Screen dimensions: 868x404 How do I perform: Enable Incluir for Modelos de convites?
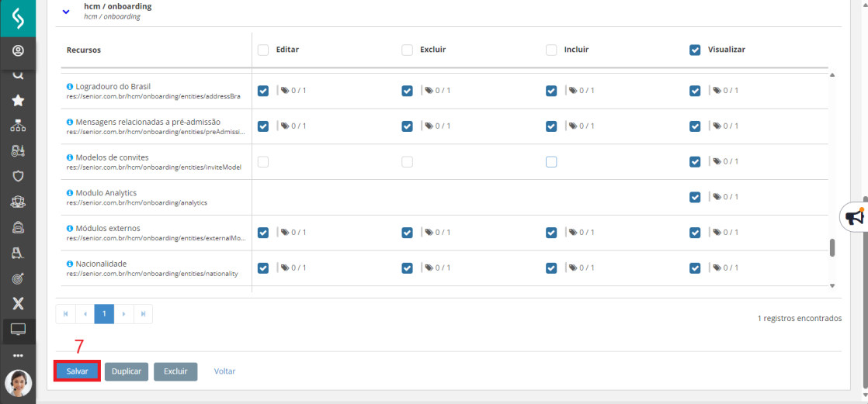pyautogui.click(x=551, y=162)
